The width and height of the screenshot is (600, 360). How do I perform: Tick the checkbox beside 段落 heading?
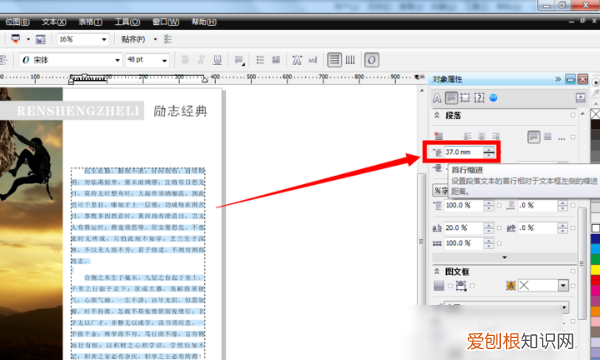point(573,115)
